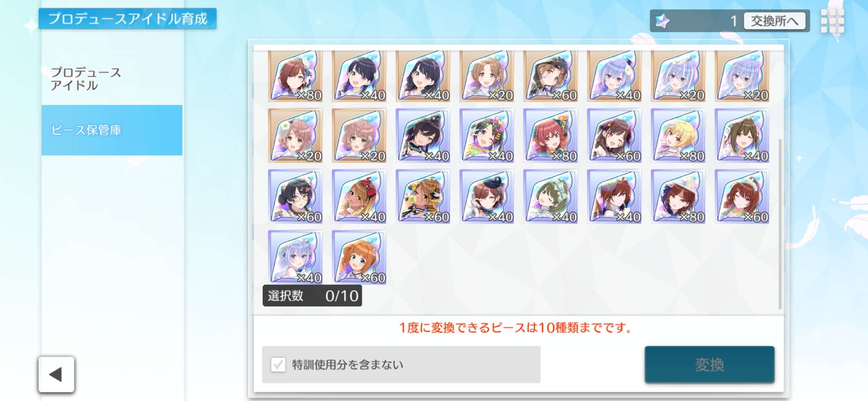Select the red-haired idol piece x80 in second row
The width and height of the screenshot is (868, 401).
pyautogui.click(x=550, y=136)
